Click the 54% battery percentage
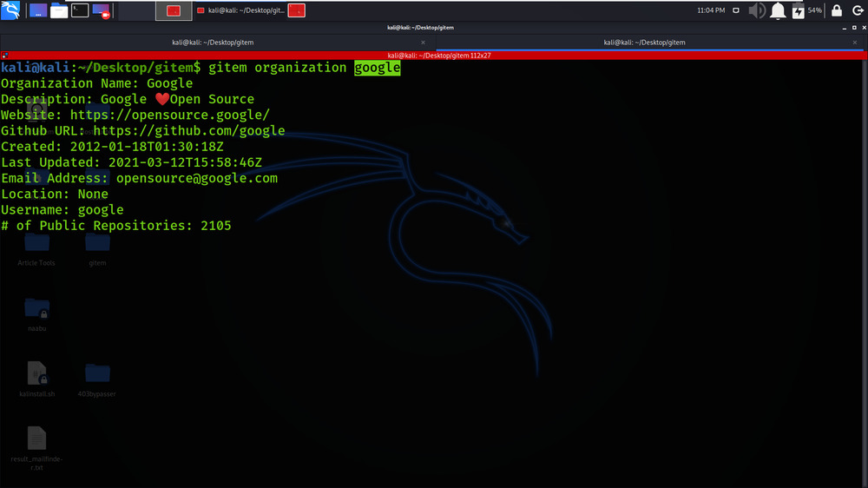 [x=815, y=10]
